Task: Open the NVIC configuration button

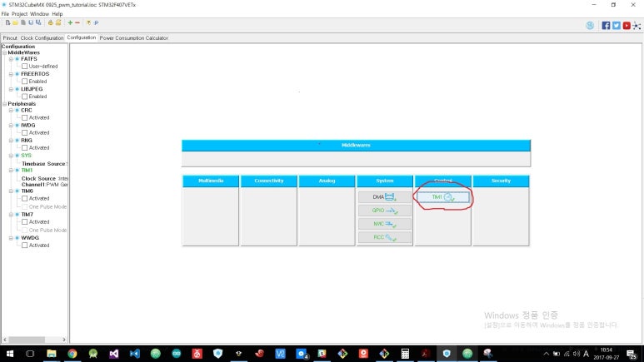Action: [384, 224]
